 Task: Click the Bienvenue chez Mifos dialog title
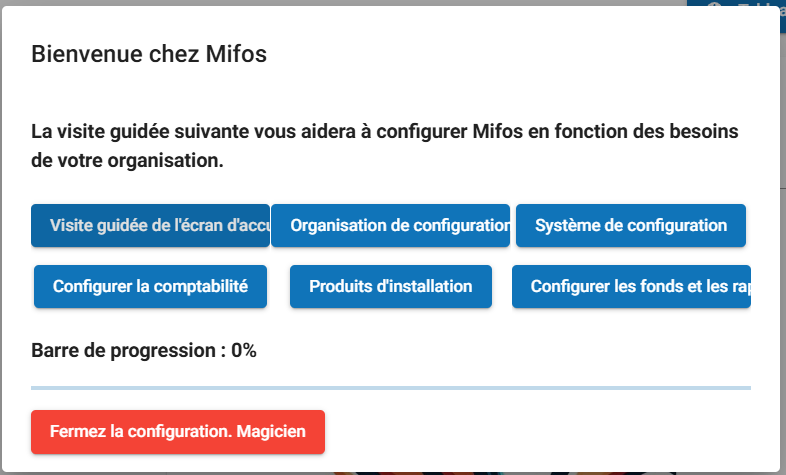(149, 54)
